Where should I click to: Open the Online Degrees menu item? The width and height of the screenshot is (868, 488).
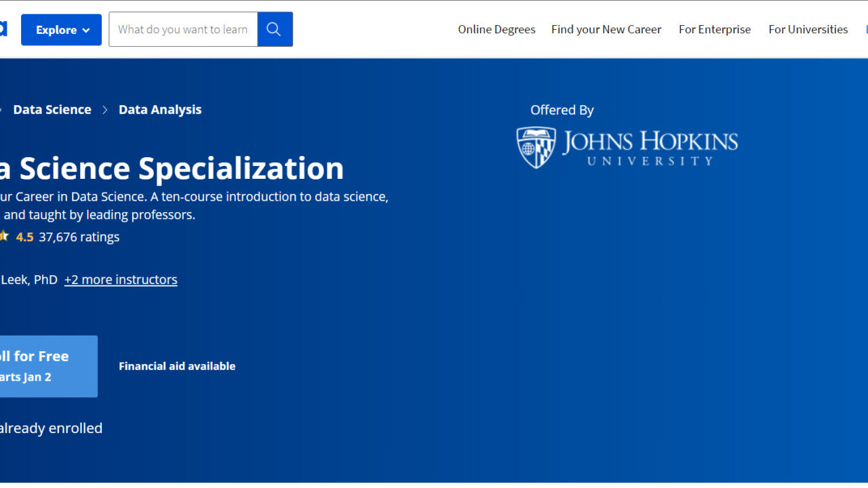496,29
